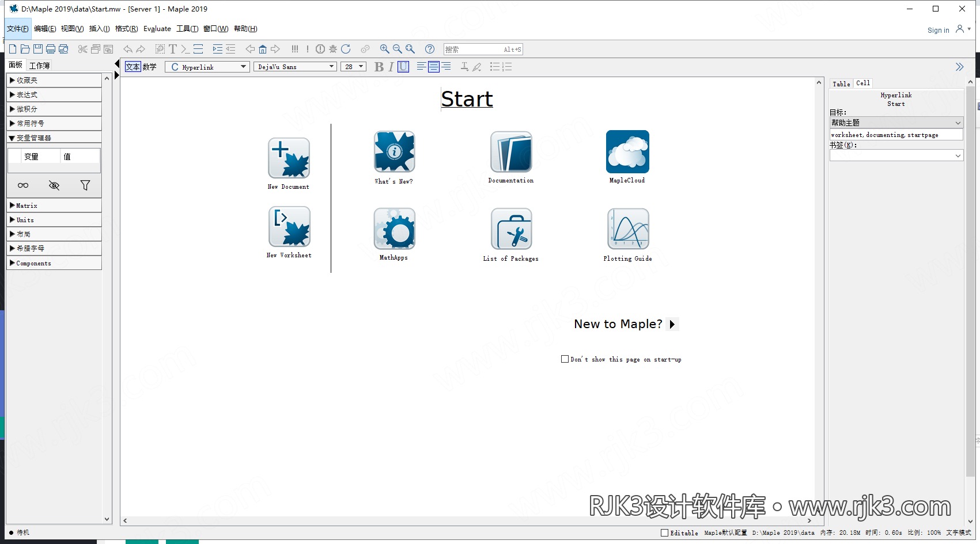Expand the Components palette
The height and width of the screenshot is (544, 980).
coord(54,263)
